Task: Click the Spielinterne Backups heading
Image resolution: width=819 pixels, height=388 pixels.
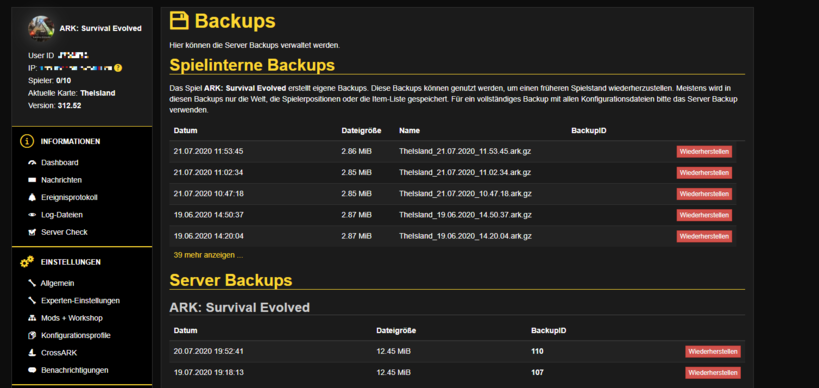Action: coord(252,65)
